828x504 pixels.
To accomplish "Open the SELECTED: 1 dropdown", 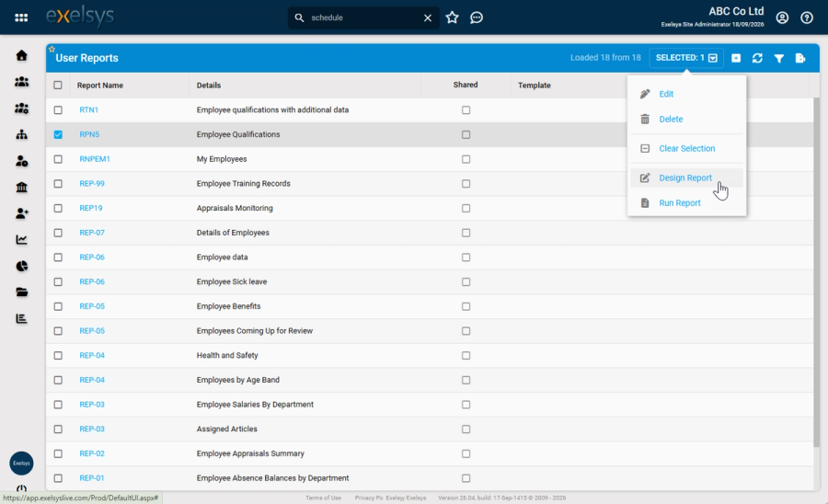I will (x=686, y=58).
